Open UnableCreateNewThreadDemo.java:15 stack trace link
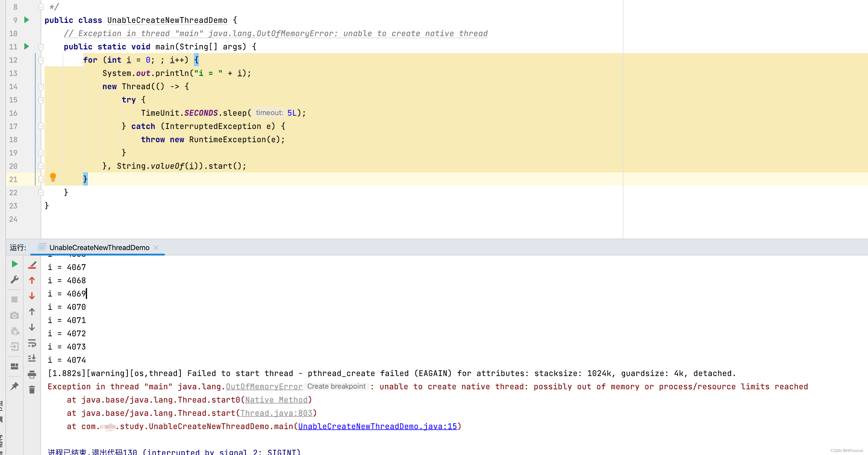 pyautogui.click(x=377, y=426)
